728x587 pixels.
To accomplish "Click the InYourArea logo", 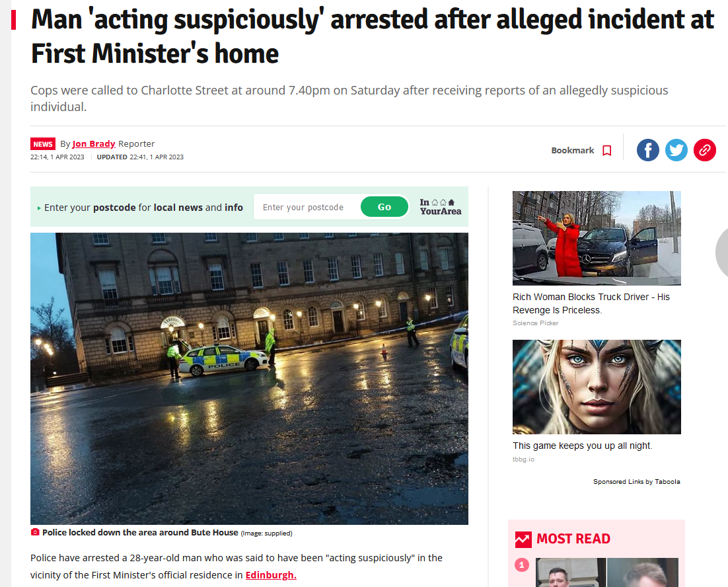I will pos(440,207).
